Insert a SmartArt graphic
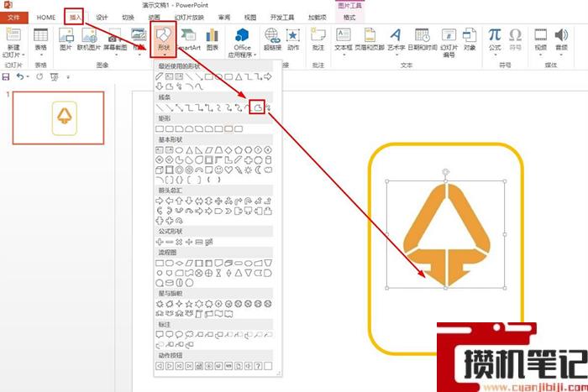588x392 pixels. coord(188,39)
